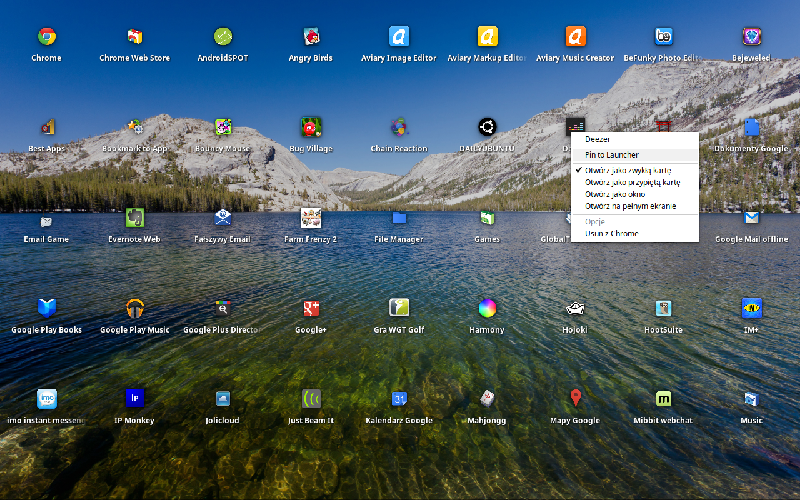Open the Chrome app
Screen dimensions: 800x500
pyautogui.click(x=46, y=37)
